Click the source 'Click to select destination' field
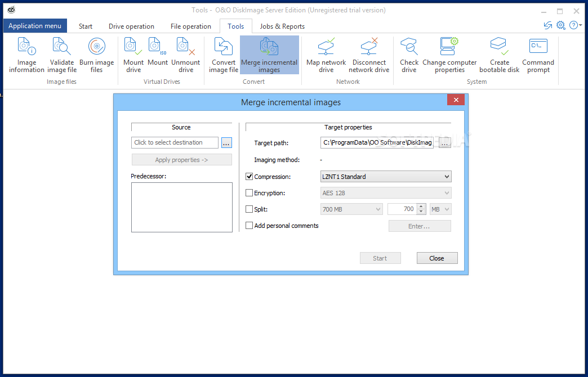588x377 pixels. click(x=175, y=142)
